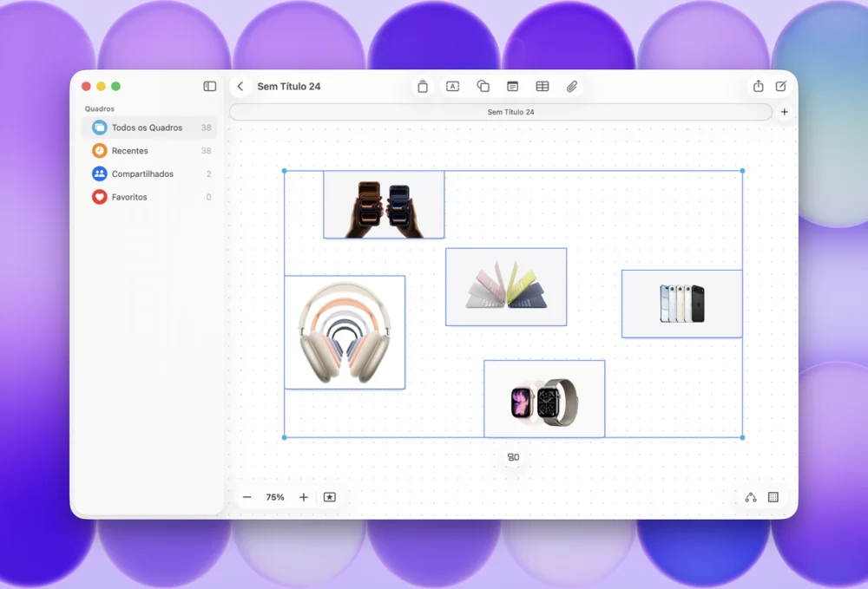
Task: Click the red close window button
Action: coord(86,86)
